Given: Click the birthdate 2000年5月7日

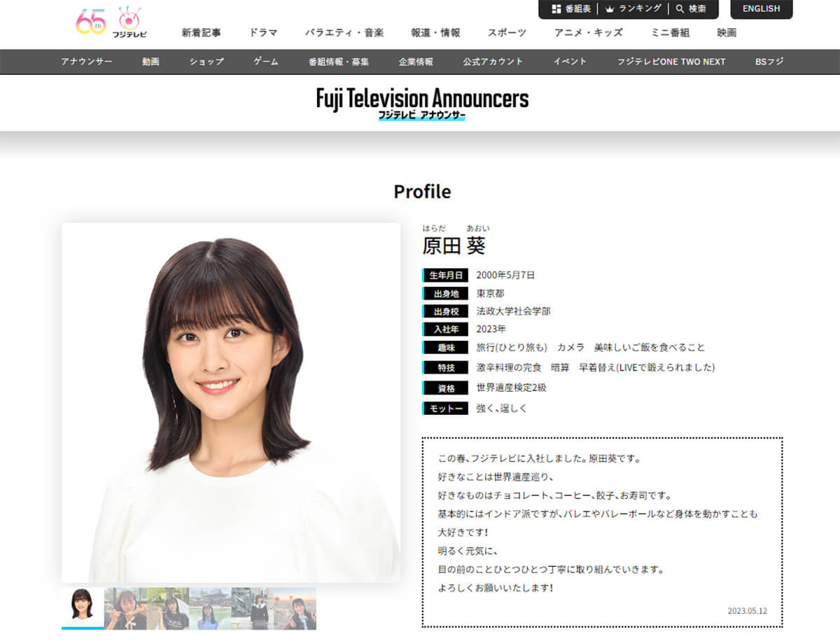Looking at the screenshot, I should tap(505, 275).
